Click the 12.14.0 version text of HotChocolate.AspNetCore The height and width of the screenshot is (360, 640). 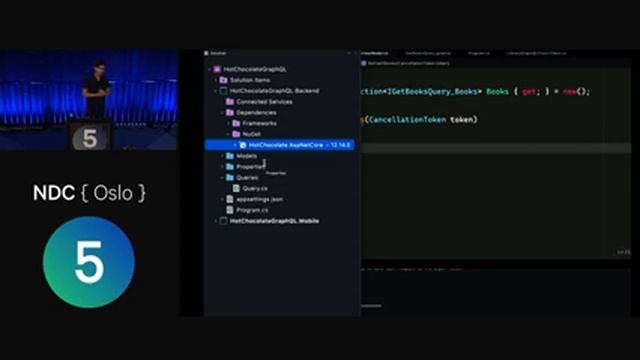340,145
